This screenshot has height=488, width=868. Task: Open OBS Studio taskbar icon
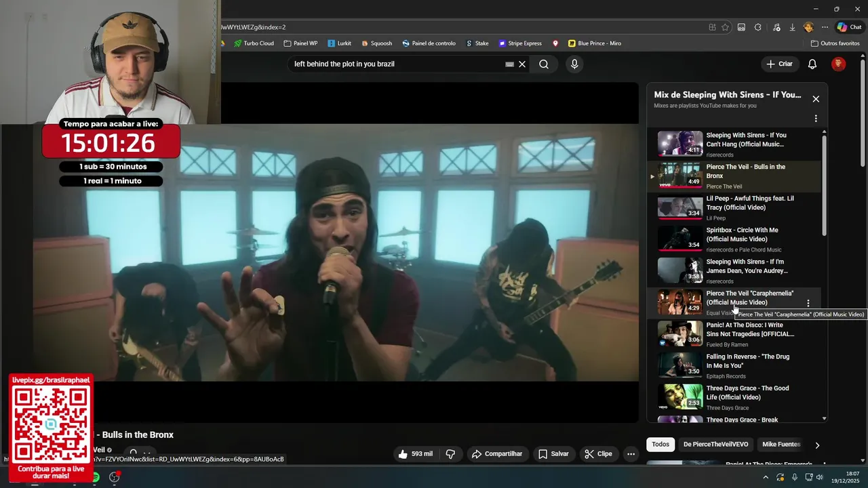pos(115,477)
